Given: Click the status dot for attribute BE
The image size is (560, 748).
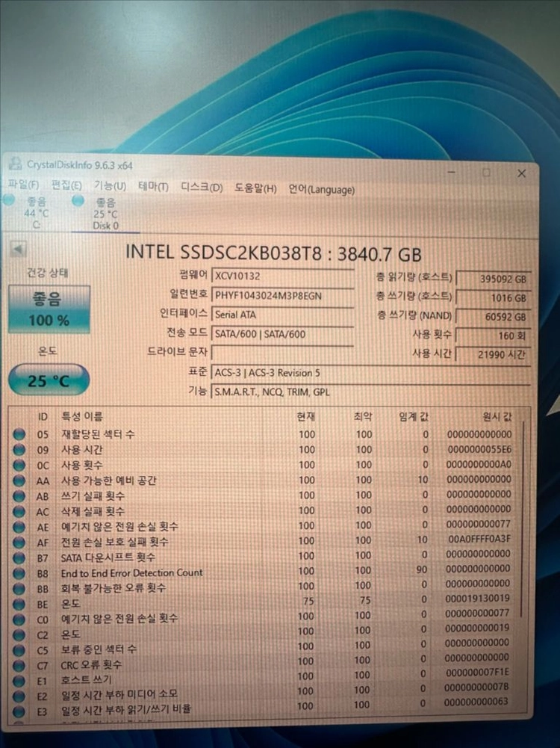Looking at the screenshot, I should click(x=19, y=604).
